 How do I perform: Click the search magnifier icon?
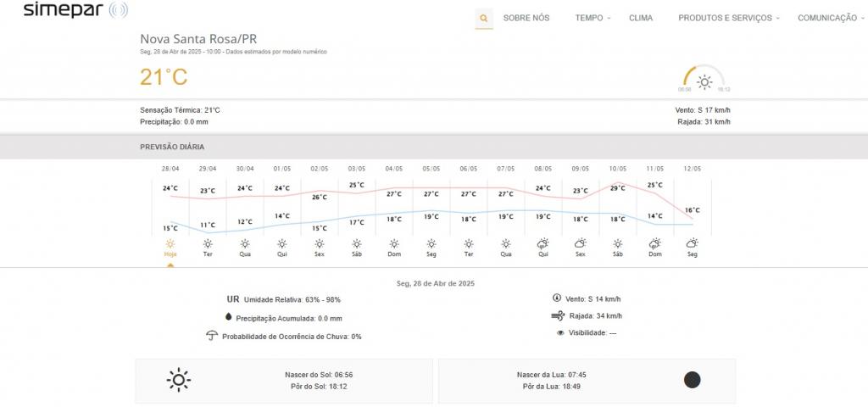point(483,18)
